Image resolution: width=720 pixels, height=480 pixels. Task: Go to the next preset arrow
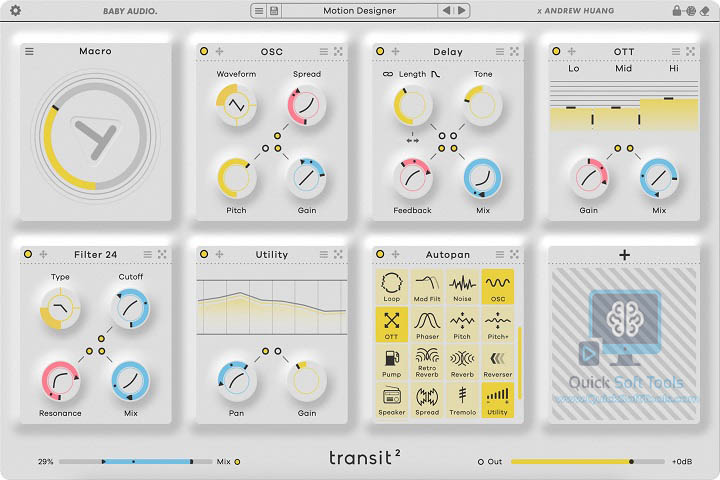pos(462,10)
